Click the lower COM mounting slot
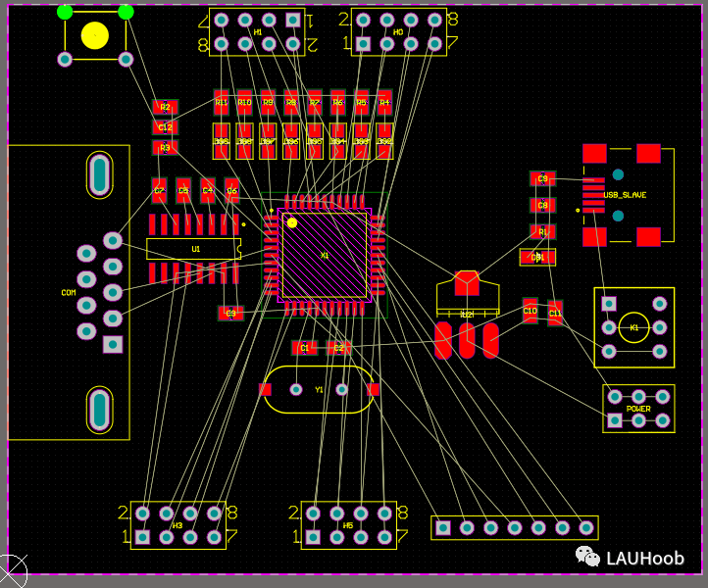The width and height of the screenshot is (708, 588). tap(99, 410)
